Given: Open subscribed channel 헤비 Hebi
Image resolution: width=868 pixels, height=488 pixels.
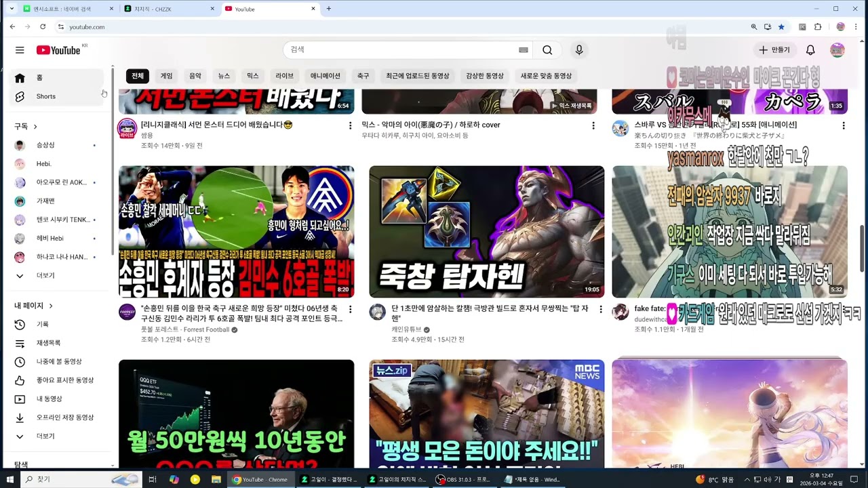Looking at the screenshot, I should [x=57, y=239].
